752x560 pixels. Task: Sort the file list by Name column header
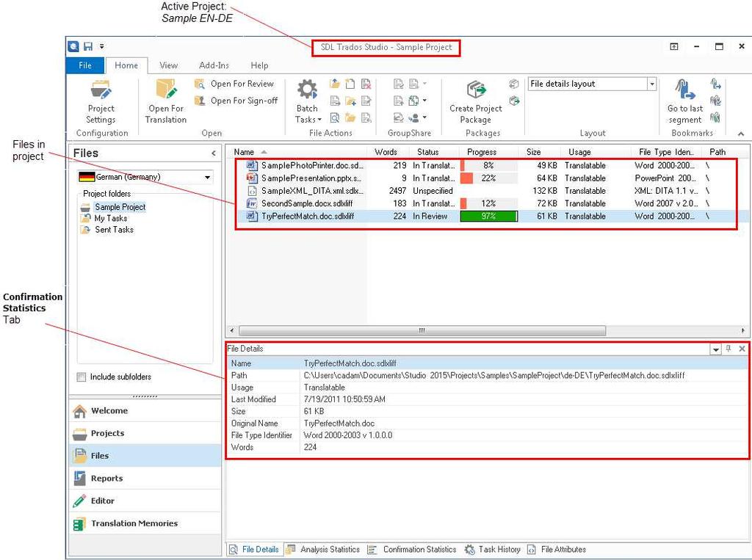297,152
